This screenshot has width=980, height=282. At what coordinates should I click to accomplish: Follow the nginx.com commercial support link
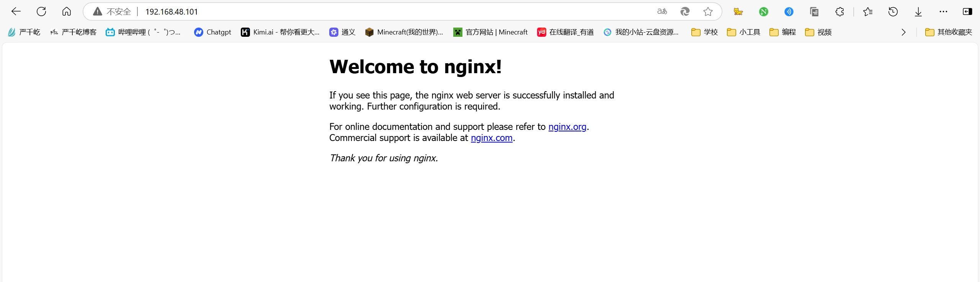pyautogui.click(x=492, y=138)
